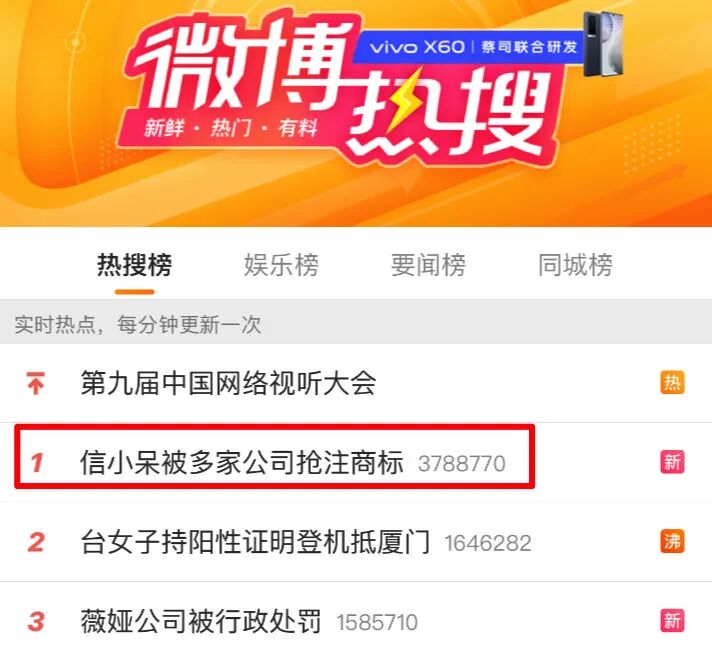This screenshot has width=712, height=652.
Task: Switch to the 娱乐榜 tab
Action: [282, 265]
